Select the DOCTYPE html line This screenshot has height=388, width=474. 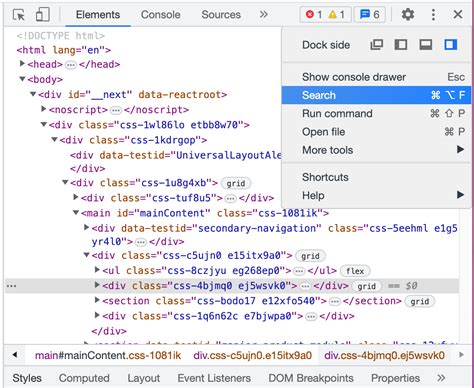click(x=61, y=35)
